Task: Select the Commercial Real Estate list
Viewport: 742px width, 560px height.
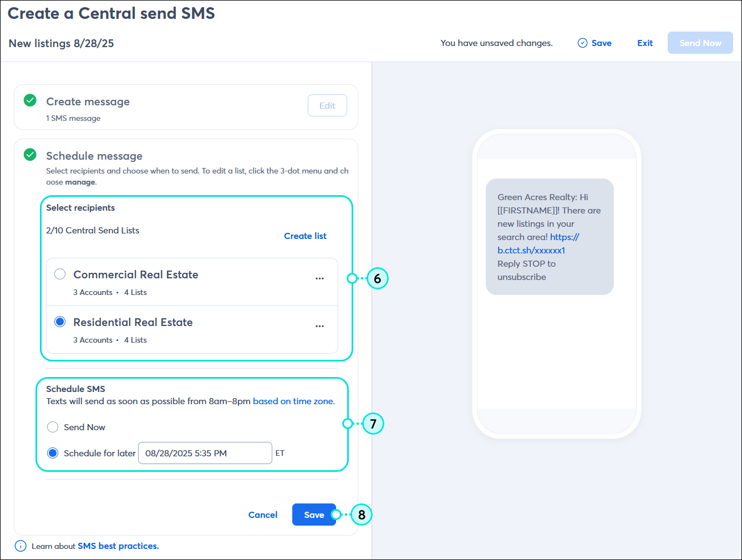Action: pos(59,273)
